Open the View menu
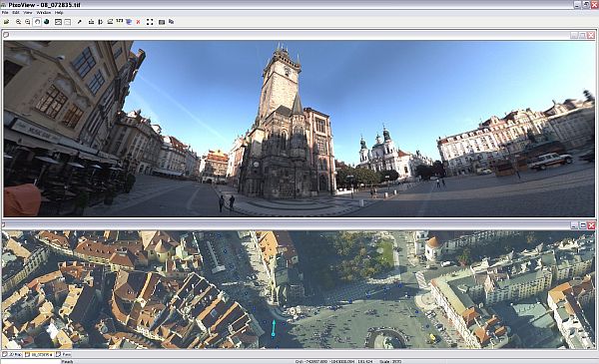 [x=28, y=13]
